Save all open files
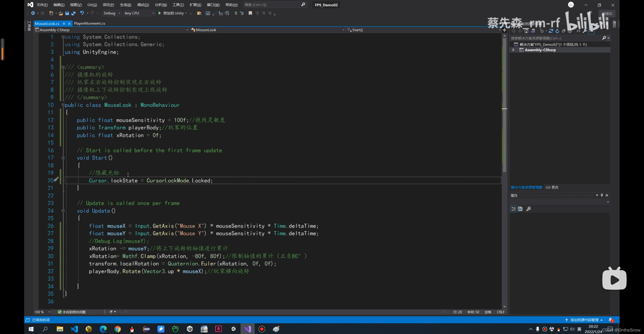 click(74, 13)
